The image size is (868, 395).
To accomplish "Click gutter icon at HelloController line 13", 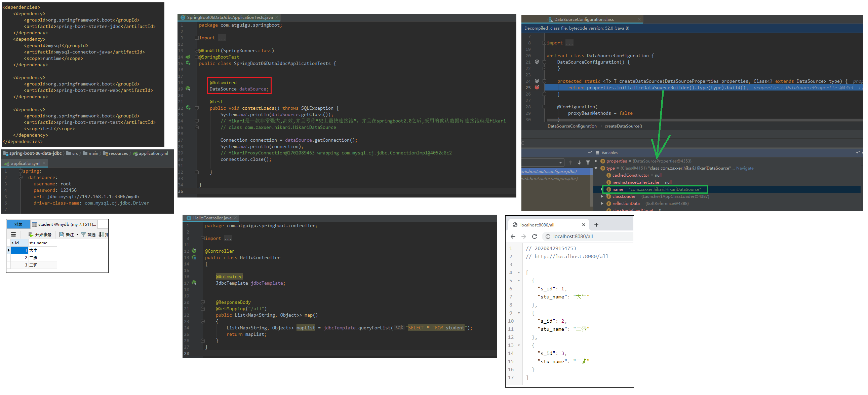I will (194, 257).
